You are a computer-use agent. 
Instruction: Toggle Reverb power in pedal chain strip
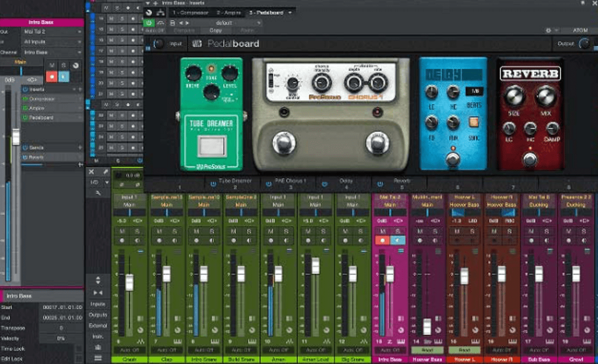380,184
